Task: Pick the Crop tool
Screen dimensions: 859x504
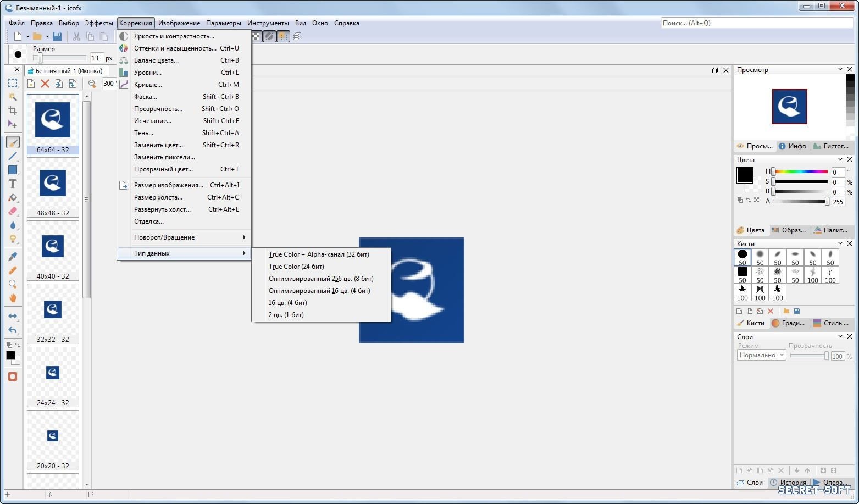Action: point(13,110)
